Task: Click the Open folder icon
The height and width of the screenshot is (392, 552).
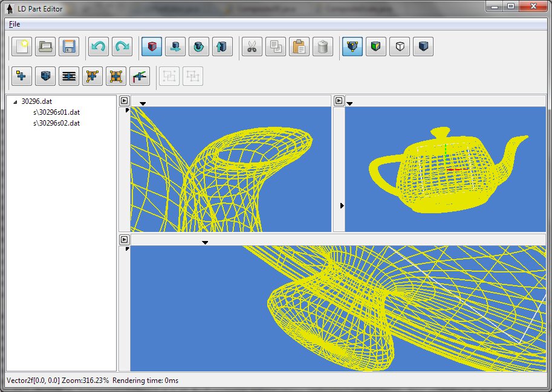Action: [45, 47]
